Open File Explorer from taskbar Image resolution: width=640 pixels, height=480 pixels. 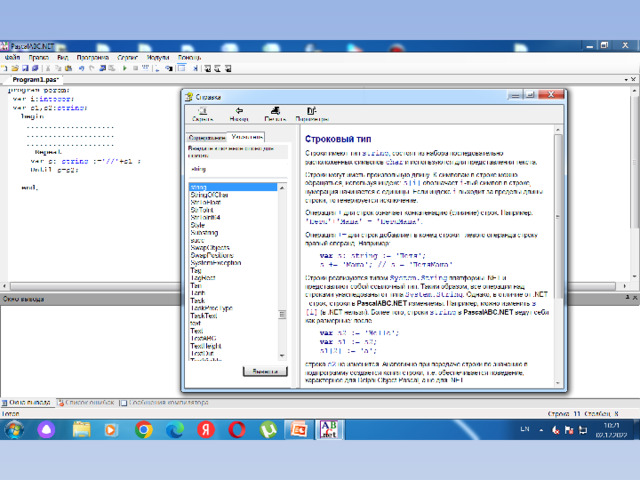coord(82,430)
